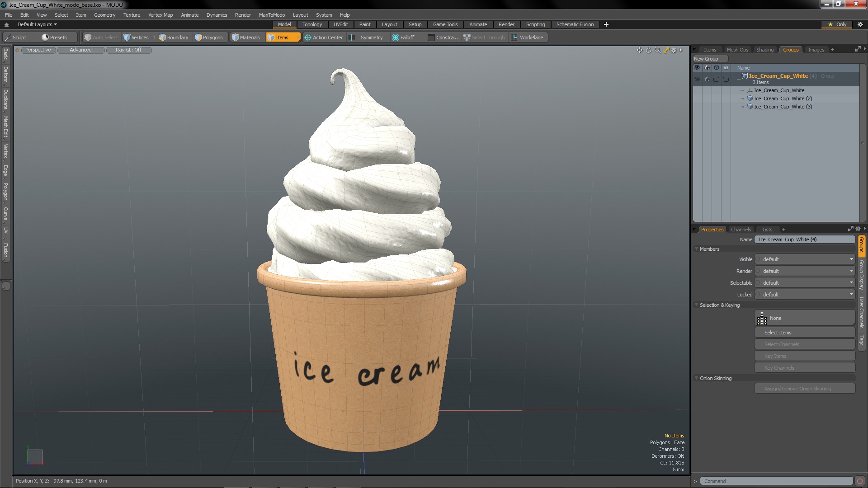Click the Advanced shading style button
The width and height of the screenshot is (868, 488).
tap(80, 50)
